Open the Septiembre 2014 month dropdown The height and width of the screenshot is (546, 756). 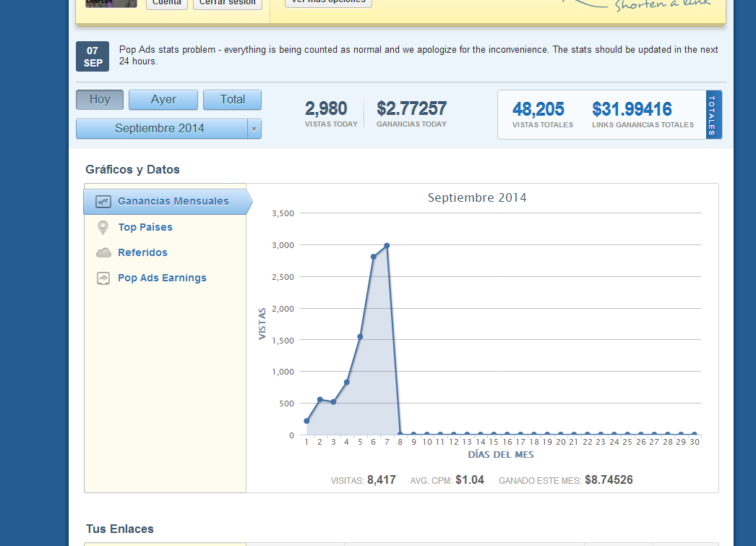[168, 129]
